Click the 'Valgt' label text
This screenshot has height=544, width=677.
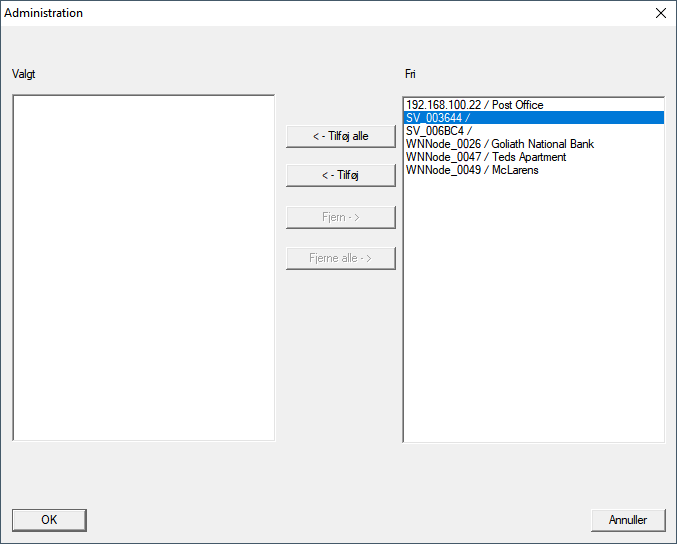(x=24, y=74)
